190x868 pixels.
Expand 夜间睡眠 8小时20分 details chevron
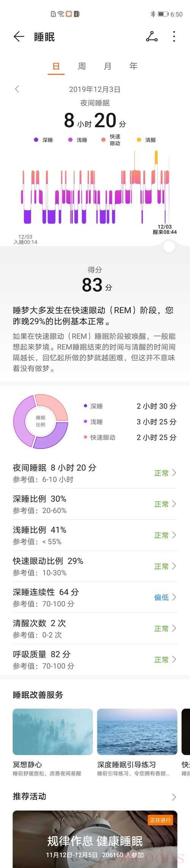click(174, 473)
